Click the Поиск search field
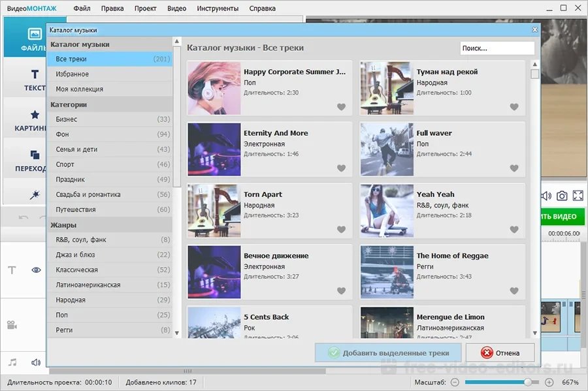 [497, 48]
